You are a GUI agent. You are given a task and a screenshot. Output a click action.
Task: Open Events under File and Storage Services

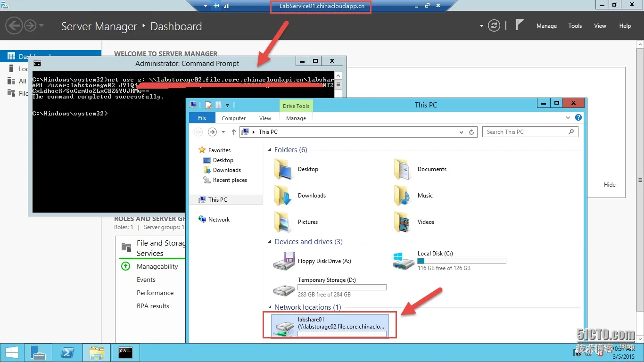146,280
